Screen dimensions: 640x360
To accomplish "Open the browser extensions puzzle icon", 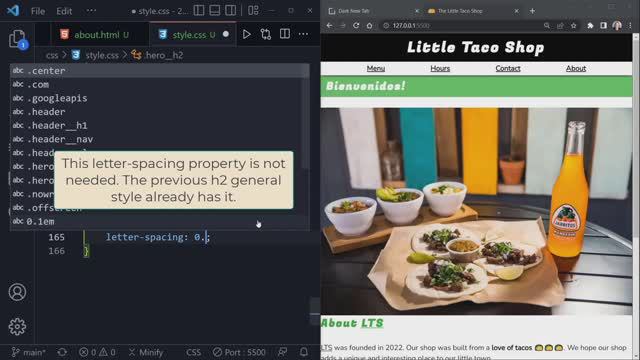I will click(x=590, y=26).
